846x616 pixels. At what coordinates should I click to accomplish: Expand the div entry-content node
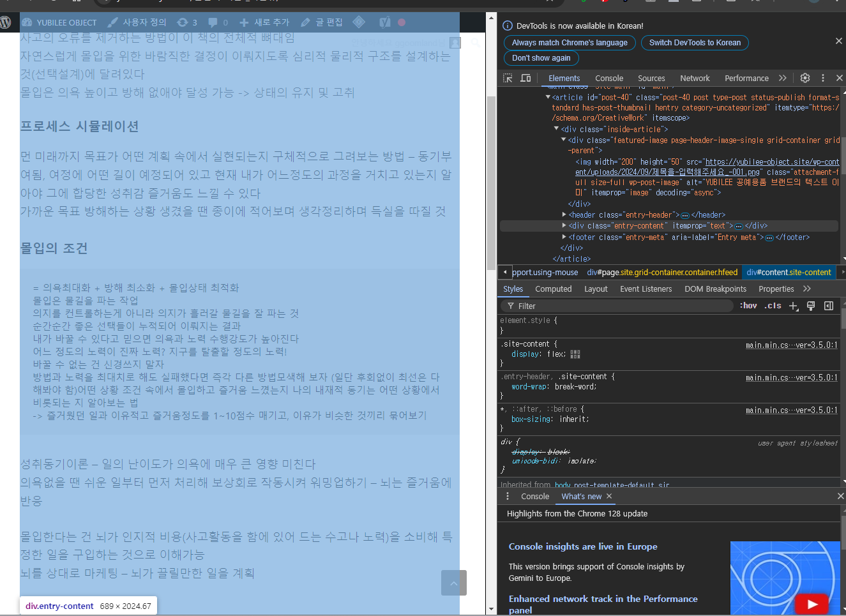coord(564,226)
